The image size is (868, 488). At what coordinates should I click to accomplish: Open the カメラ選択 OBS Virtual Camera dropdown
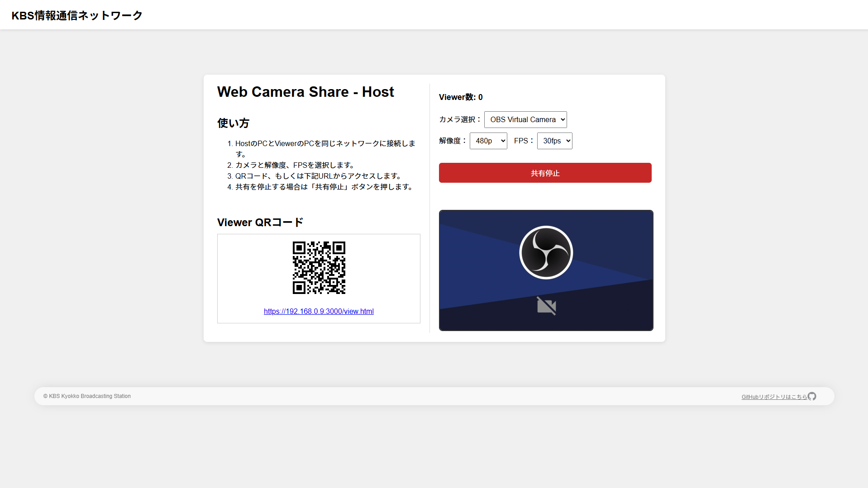525,119
